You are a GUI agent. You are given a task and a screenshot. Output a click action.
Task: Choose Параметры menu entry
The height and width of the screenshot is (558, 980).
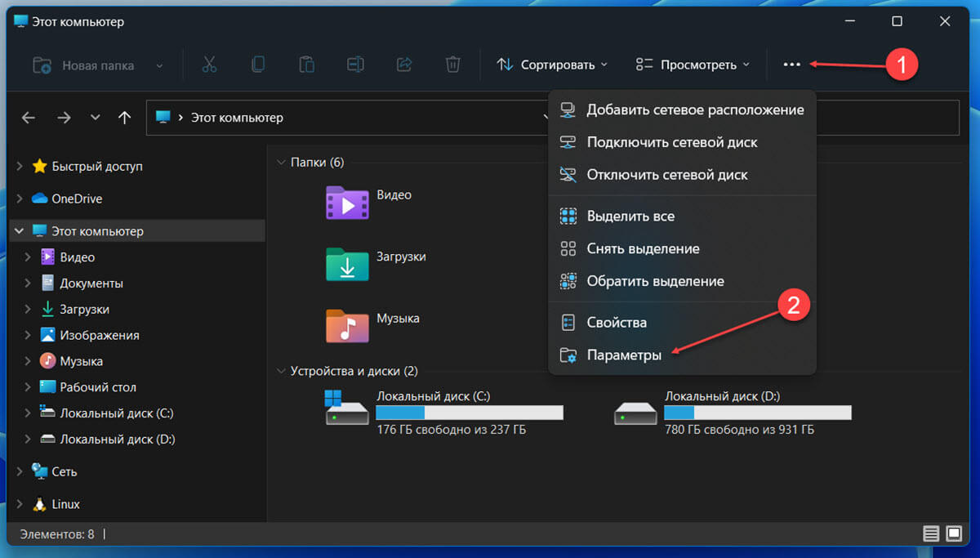[x=682, y=355]
